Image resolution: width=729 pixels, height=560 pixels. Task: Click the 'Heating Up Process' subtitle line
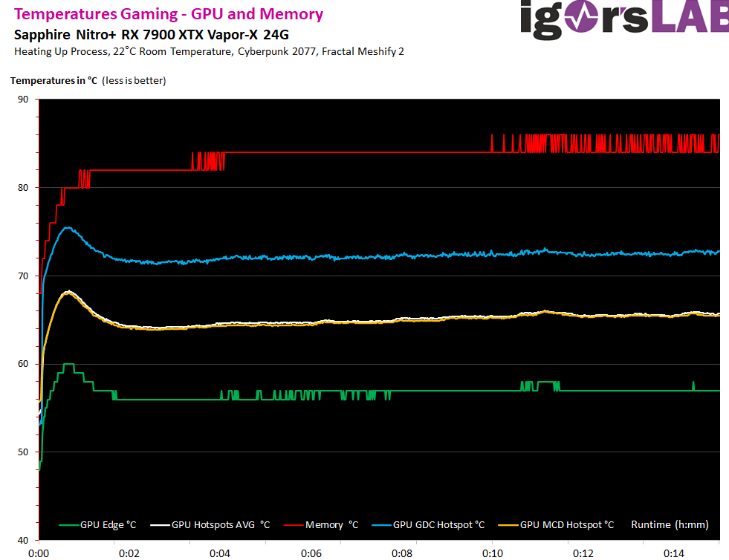[210, 51]
